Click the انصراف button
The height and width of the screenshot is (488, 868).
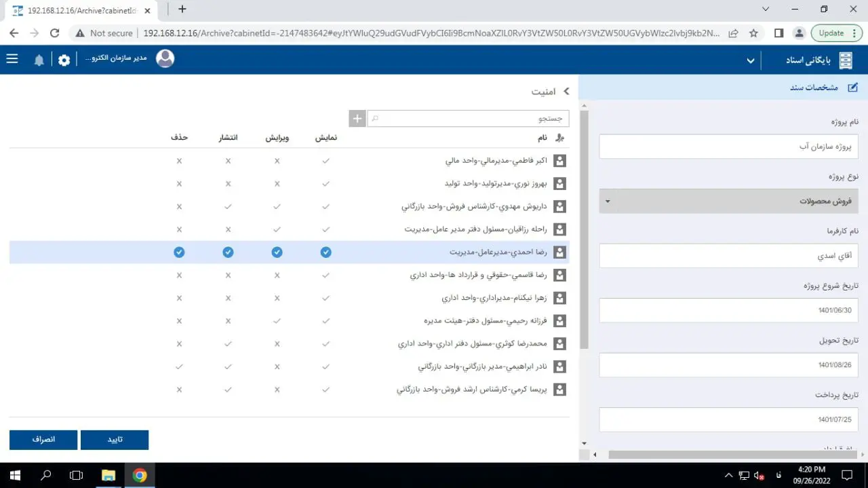coord(43,440)
